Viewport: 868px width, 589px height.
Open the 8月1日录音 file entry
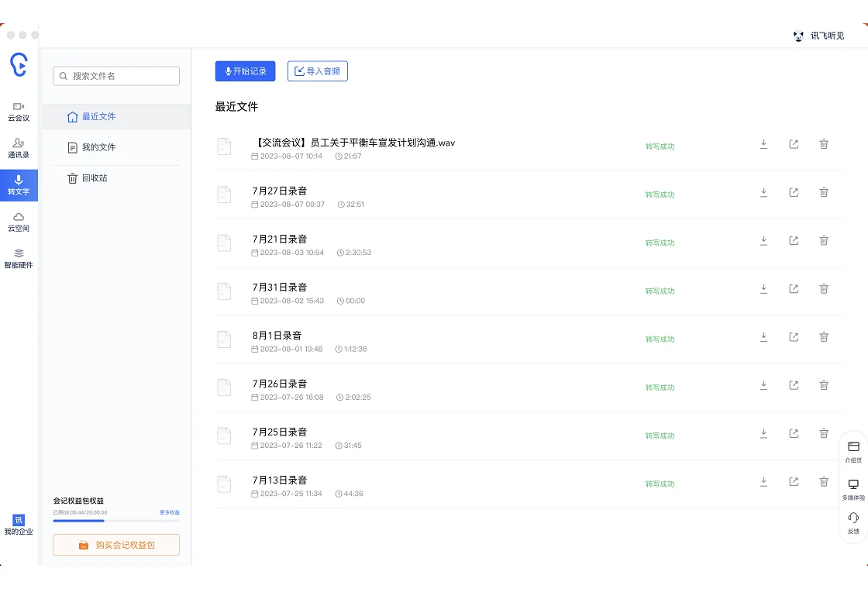(x=529, y=339)
